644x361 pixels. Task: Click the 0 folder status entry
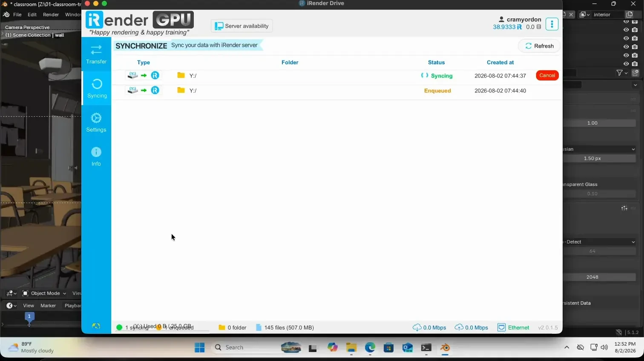233,327
